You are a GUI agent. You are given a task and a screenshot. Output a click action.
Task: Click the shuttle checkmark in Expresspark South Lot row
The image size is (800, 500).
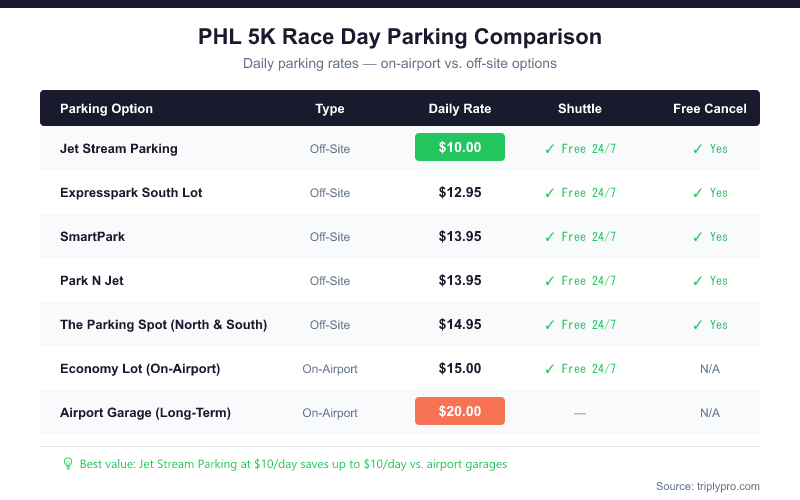(549, 192)
